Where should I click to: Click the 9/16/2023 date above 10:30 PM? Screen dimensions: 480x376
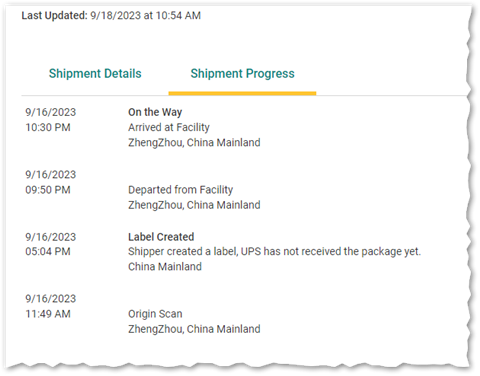click(x=51, y=112)
